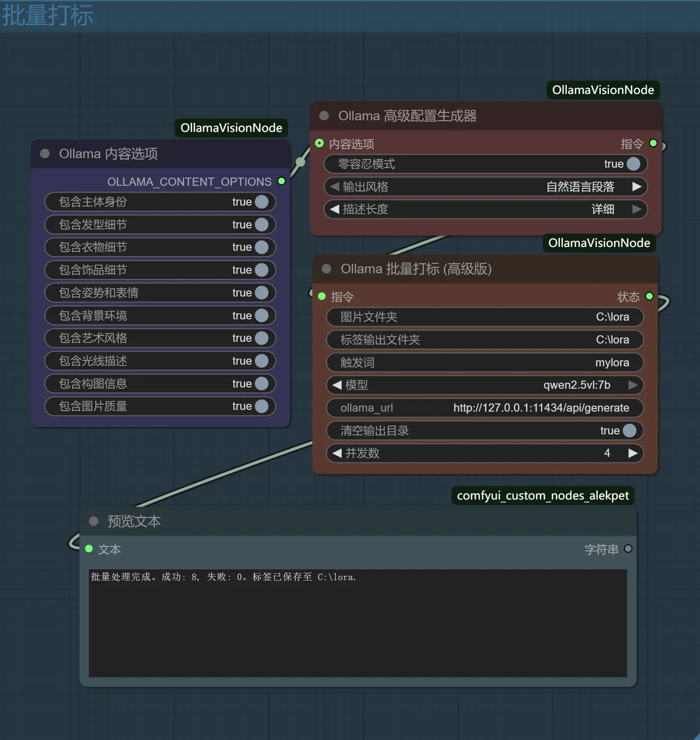Click the 字符串 output port
Image resolution: width=700 pixels, height=740 pixels.
pos(628,549)
